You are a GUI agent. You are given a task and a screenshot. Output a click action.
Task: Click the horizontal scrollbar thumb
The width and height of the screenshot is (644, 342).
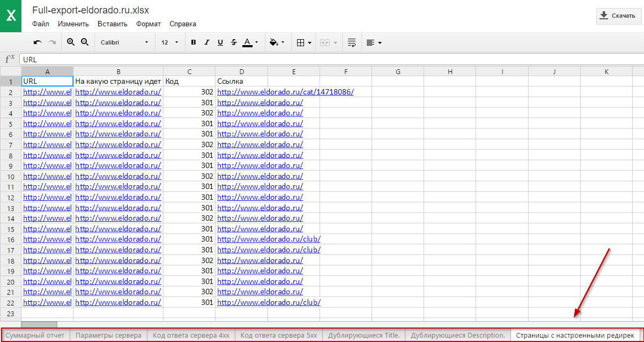tap(39, 324)
